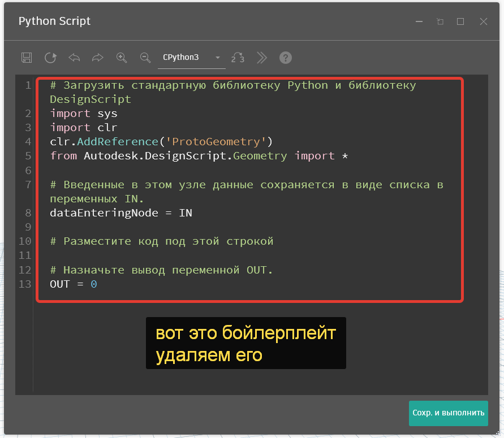Click the comment '# Разместите код под этой строкой'
The width and height of the screenshot is (504, 438).
pyautogui.click(x=162, y=241)
